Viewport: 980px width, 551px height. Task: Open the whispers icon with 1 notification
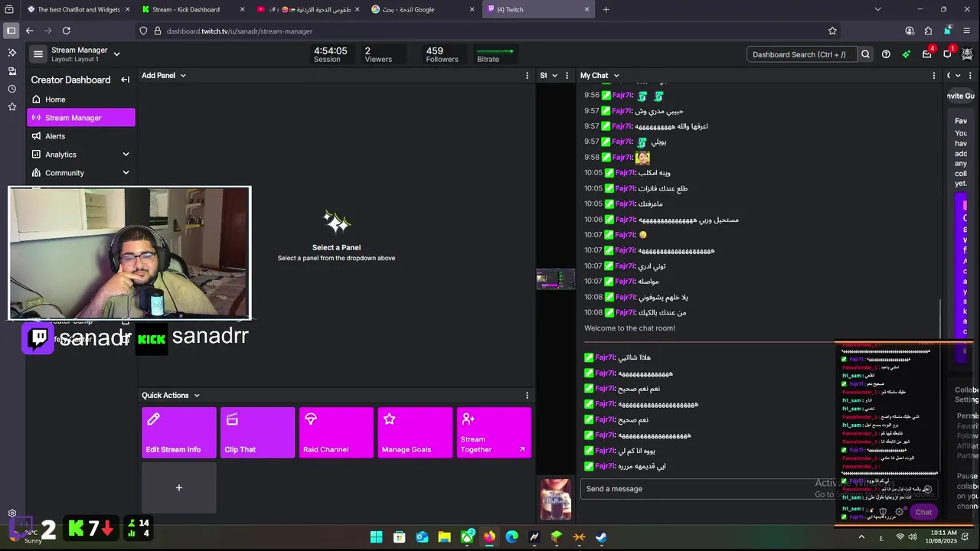click(948, 54)
